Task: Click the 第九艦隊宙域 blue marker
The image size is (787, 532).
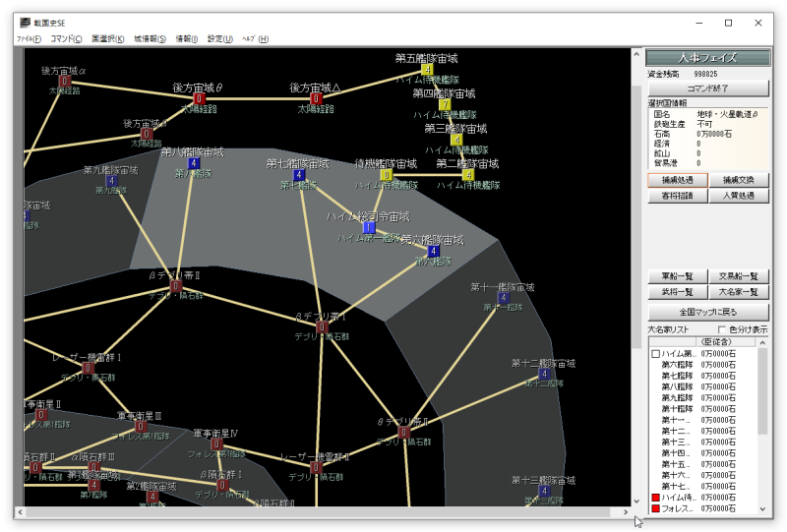Action: (111, 181)
